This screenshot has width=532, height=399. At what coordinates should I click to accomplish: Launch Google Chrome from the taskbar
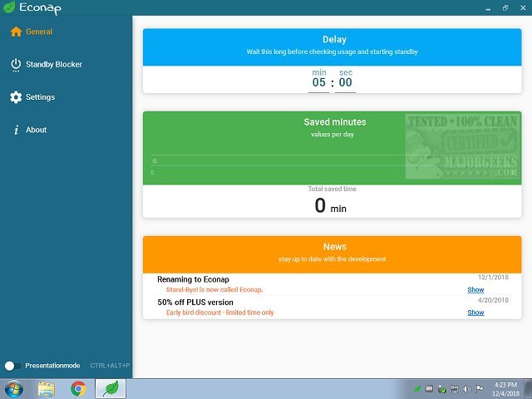tap(78, 389)
